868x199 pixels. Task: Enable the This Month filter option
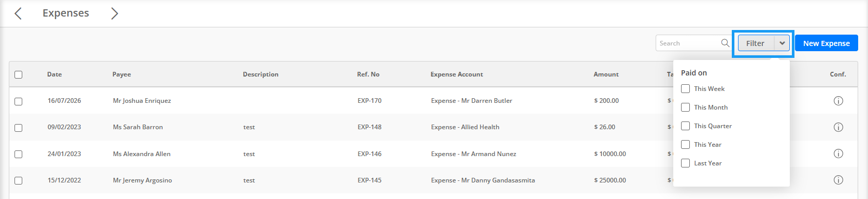pos(685,108)
